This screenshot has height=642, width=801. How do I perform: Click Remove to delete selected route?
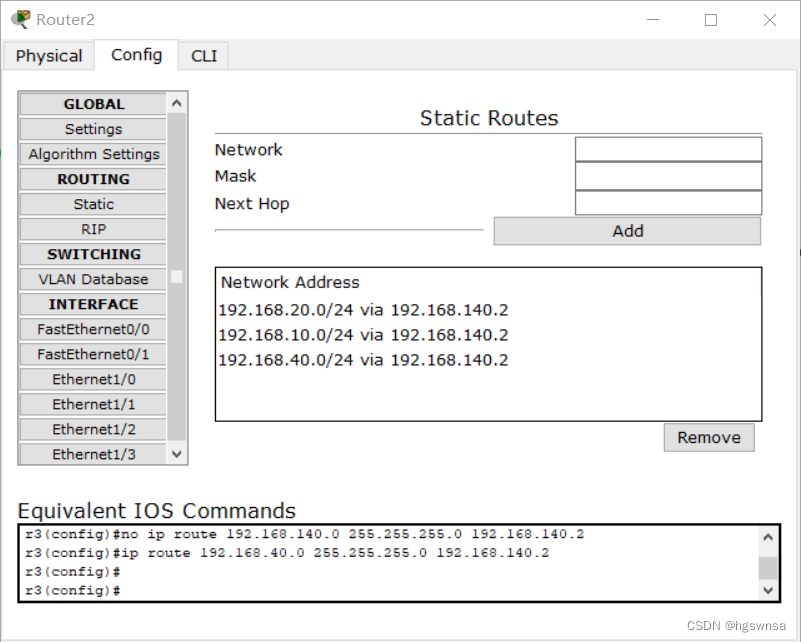coord(709,438)
